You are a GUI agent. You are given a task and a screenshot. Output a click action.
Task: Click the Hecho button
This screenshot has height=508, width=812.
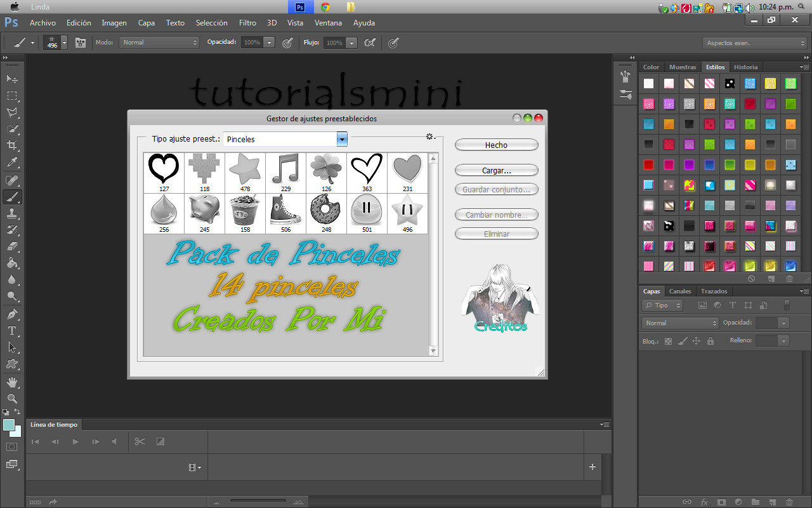click(x=496, y=145)
